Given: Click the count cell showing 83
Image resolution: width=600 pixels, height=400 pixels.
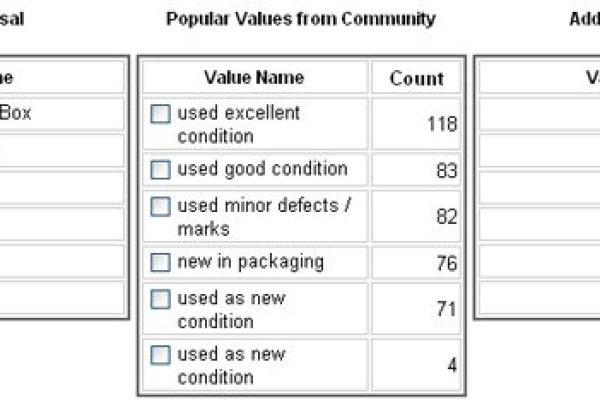Looking at the screenshot, I should 416,170.
